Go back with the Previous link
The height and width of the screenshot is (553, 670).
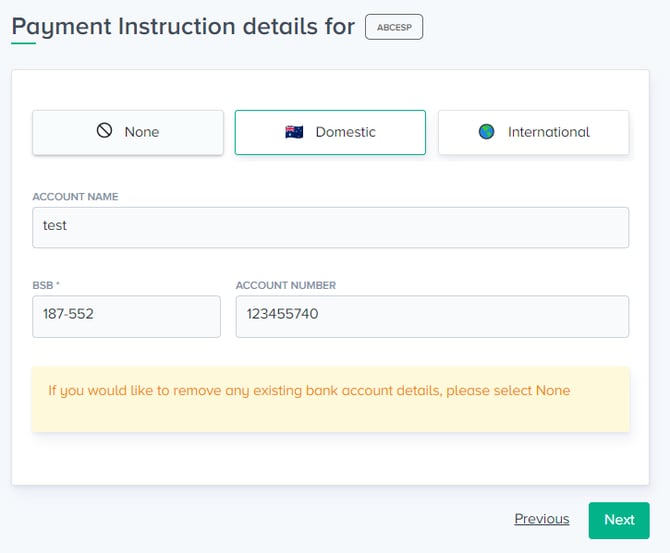542,519
